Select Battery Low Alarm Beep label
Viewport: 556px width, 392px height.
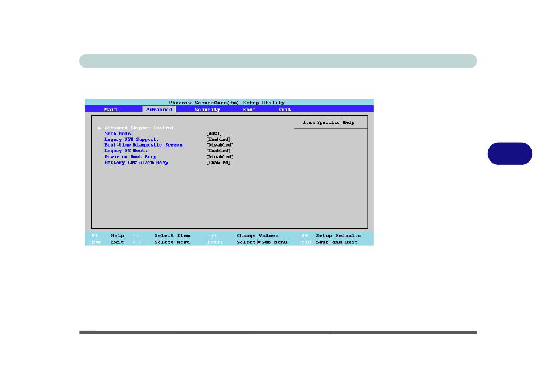(136, 163)
